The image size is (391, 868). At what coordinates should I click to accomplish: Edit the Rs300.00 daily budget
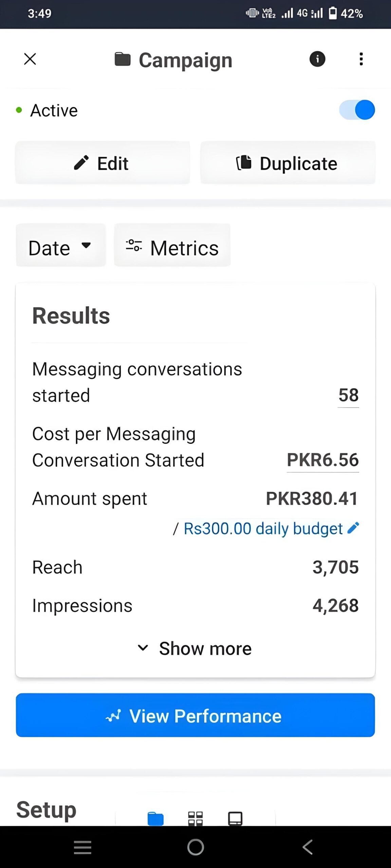pyautogui.click(x=263, y=529)
